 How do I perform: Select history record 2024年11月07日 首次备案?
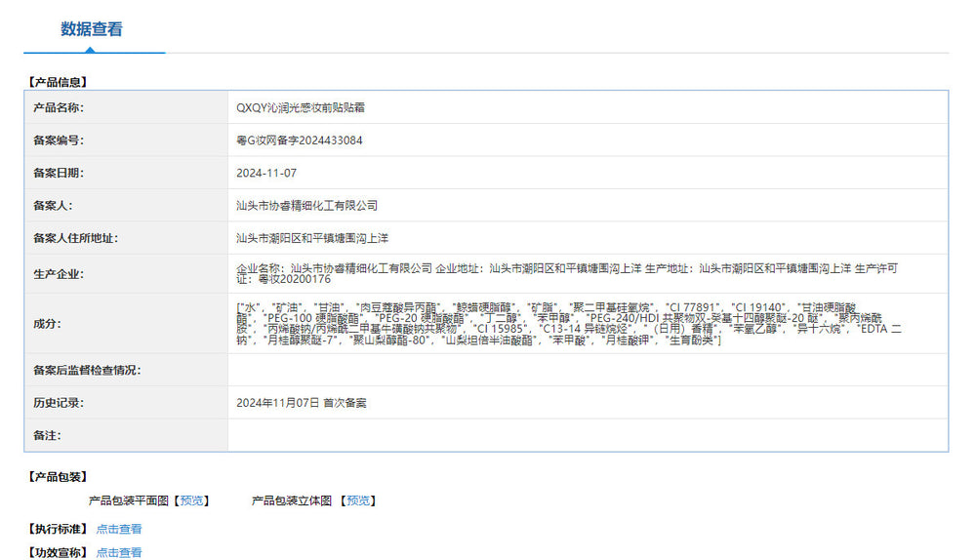302,403
